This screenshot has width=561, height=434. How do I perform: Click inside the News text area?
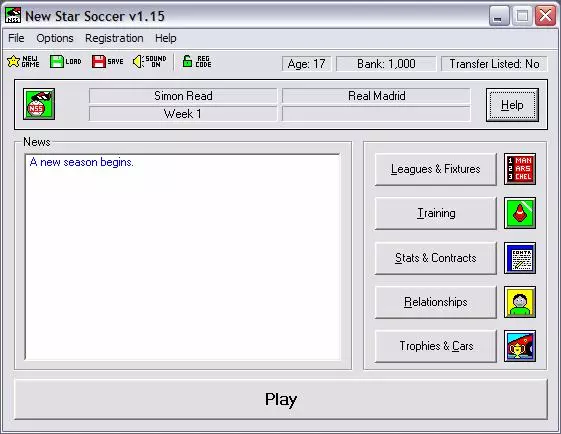tap(182, 257)
